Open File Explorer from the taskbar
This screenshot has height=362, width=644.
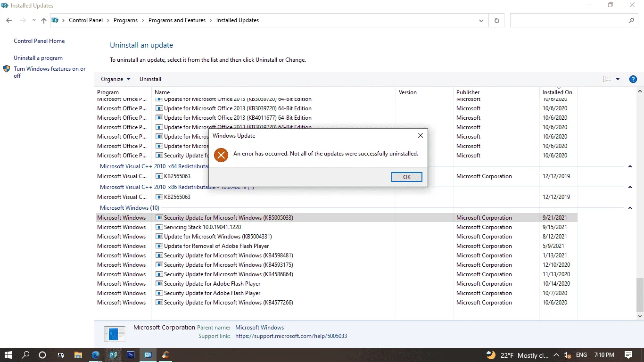point(78,355)
